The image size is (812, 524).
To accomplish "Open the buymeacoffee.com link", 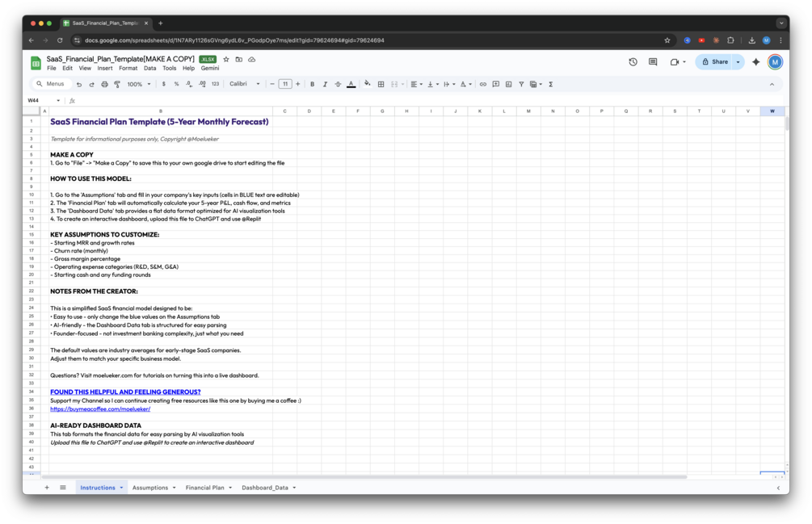I will (x=100, y=409).
